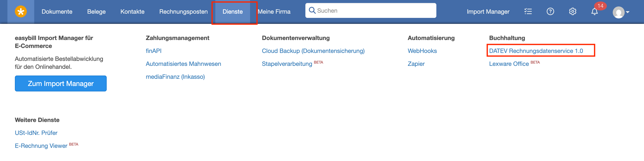Open the help question mark icon
The width and height of the screenshot is (644, 161).
tap(550, 11)
